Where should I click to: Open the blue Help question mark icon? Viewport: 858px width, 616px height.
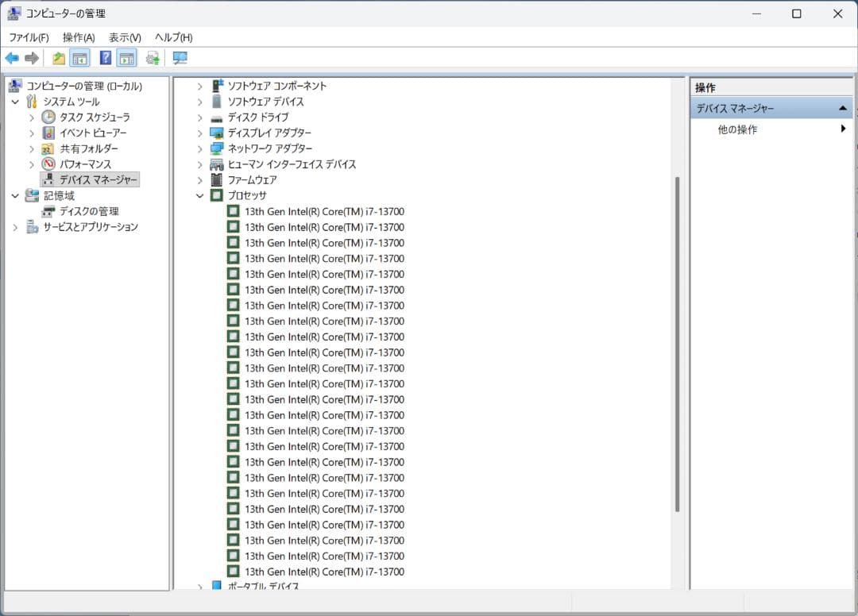tap(105, 58)
